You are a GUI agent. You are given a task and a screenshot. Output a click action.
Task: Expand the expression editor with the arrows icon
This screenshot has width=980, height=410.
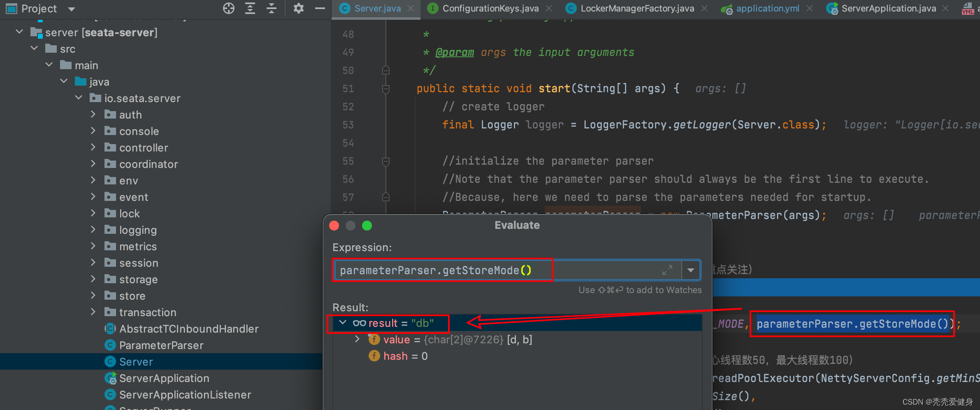point(667,270)
